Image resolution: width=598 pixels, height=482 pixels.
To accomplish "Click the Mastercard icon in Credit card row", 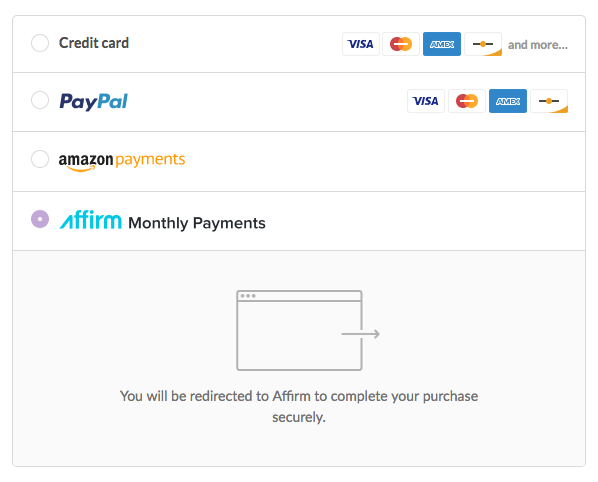I will point(401,44).
